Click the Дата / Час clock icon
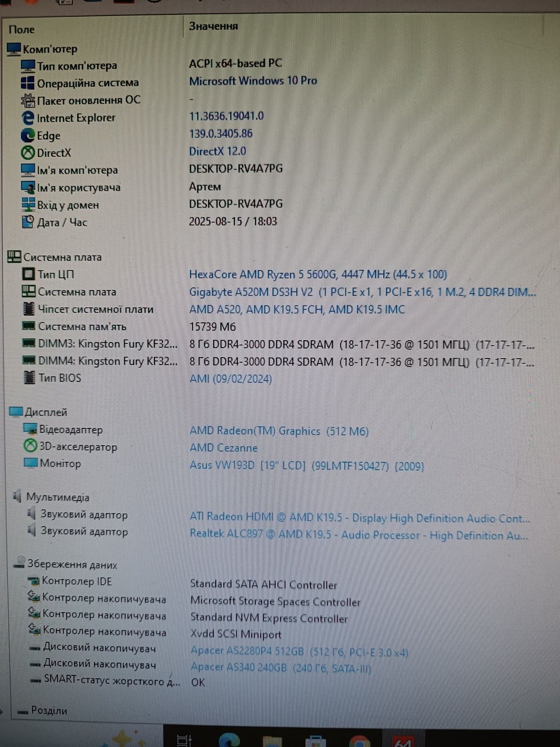The width and height of the screenshot is (560, 747). (x=28, y=222)
